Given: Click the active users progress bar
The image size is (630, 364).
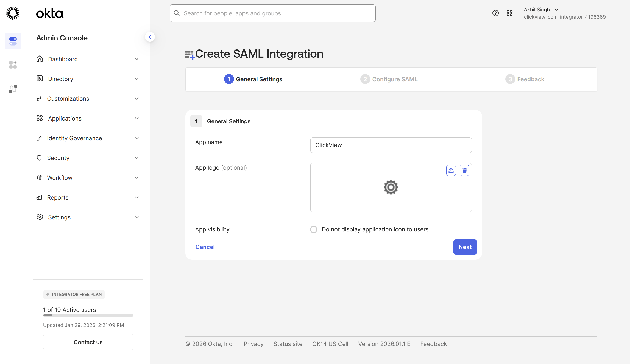Looking at the screenshot, I should (x=88, y=315).
